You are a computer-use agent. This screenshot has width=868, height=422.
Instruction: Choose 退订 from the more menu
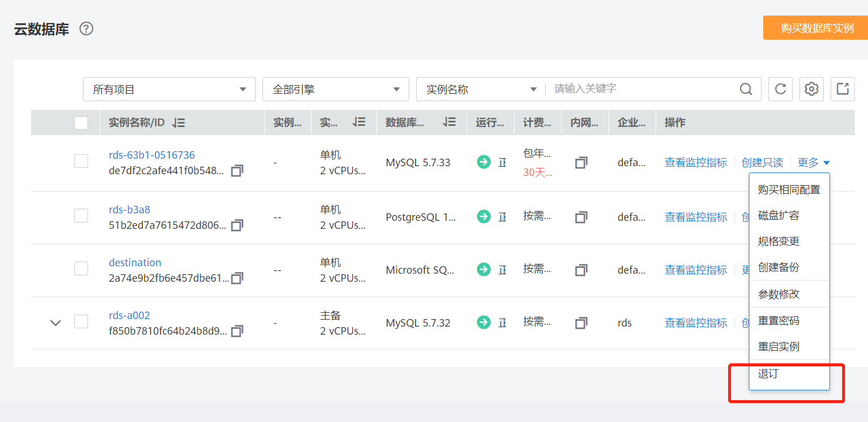768,374
